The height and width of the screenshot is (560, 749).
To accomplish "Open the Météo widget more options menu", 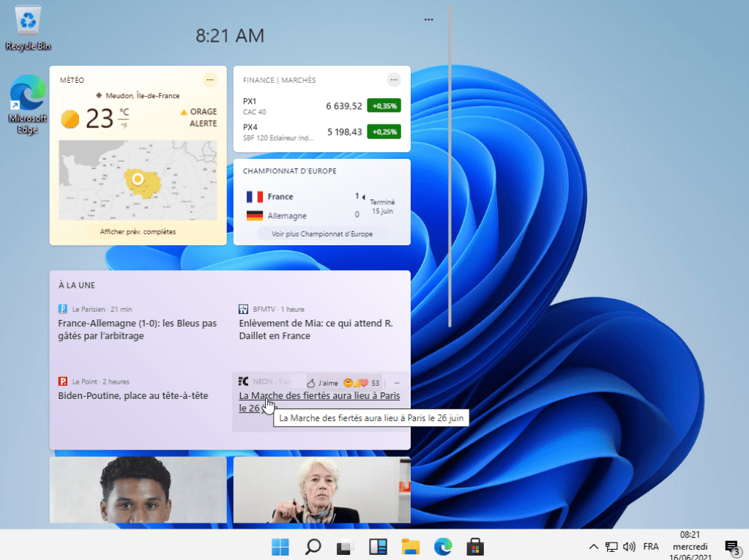I will (210, 80).
